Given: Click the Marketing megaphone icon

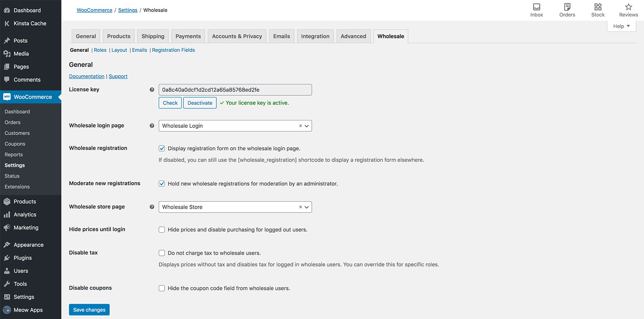Looking at the screenshot, I should coord(7,228).
